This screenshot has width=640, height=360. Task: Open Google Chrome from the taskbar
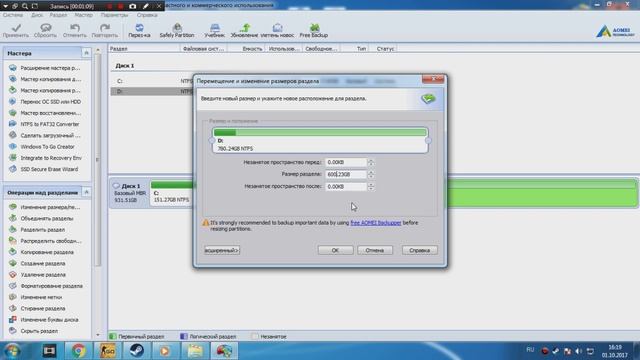(x=78, y=351)
